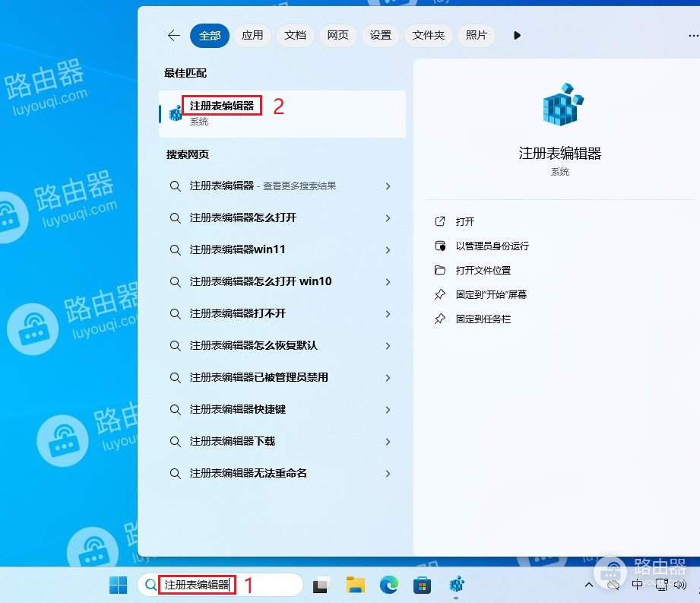The height and width of the screenshot is (603, 700).
Task: Switch to the 应用 filter tab
Action: coord(252,35)
